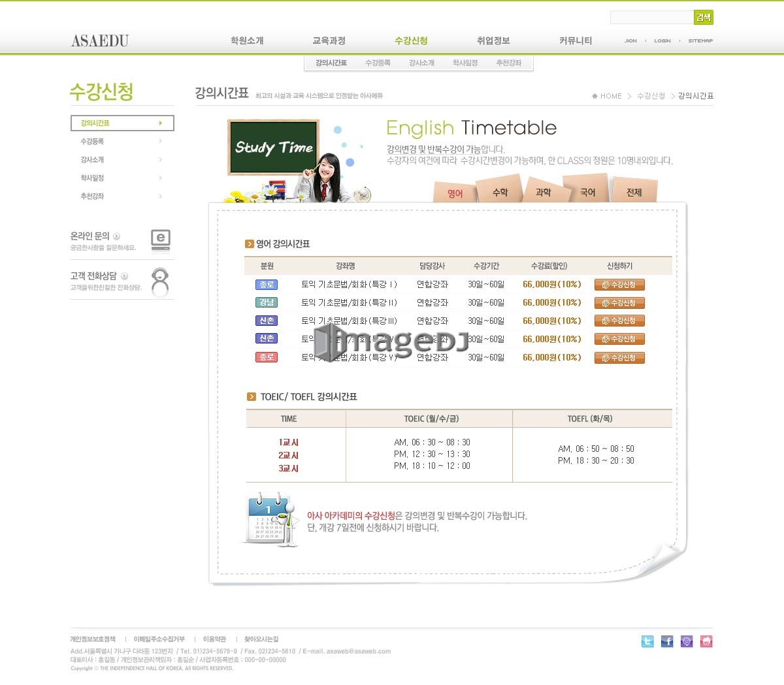Expand the 수강등록 sidebar arrow
This screenshot has width=784, height=685.
160,141
